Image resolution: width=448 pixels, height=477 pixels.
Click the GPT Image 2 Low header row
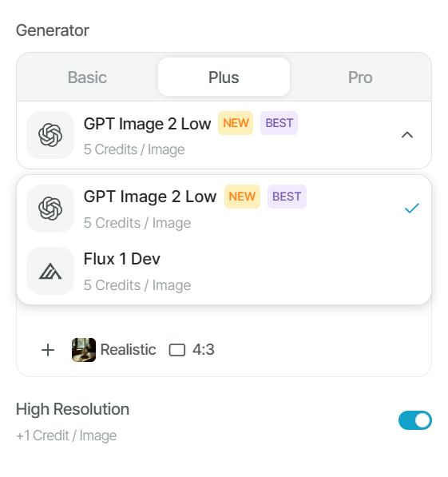click(224, 135)
